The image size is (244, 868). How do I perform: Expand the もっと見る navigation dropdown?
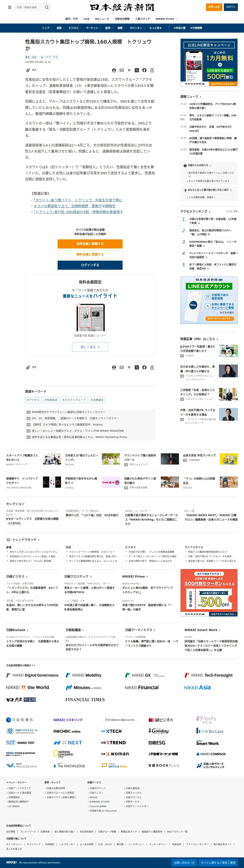point(157,28)
